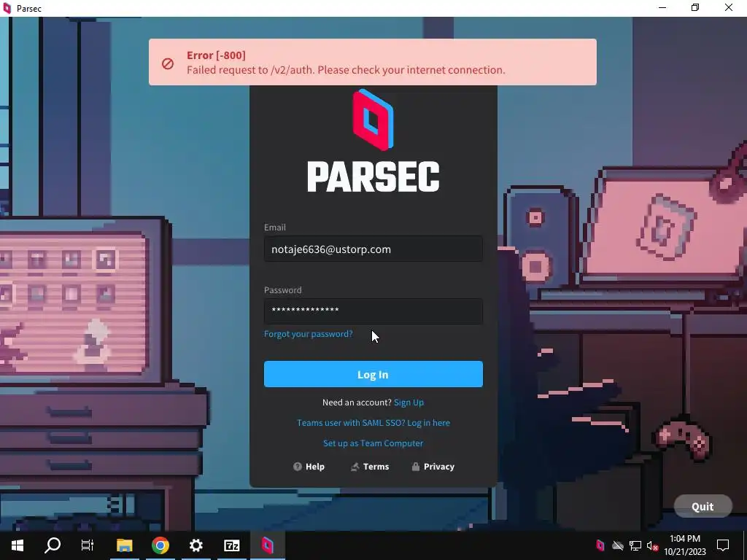The width and height of the screenshot is (747, 560).
Task: Click Parsec icon in system tray
Action: (x=600, y=545)
